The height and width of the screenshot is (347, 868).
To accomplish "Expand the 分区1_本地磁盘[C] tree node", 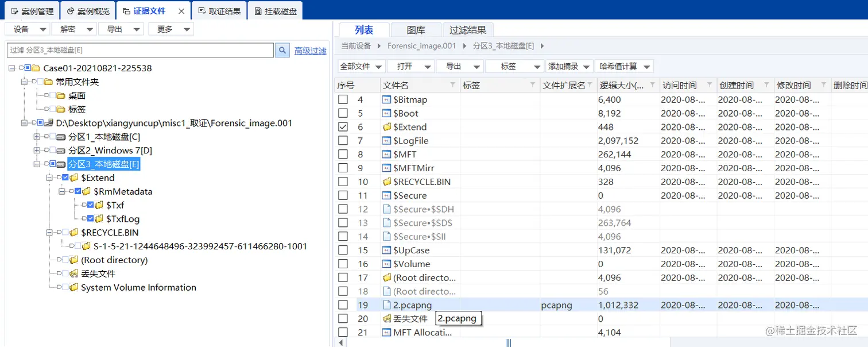I will pos(37,137).
